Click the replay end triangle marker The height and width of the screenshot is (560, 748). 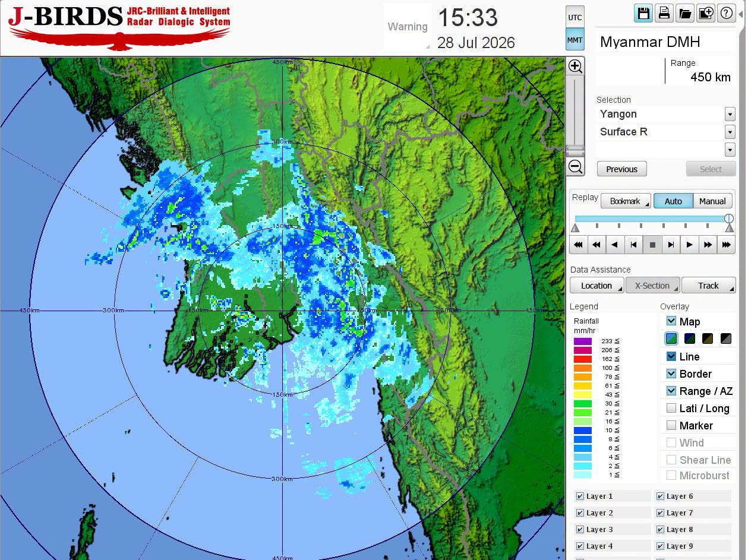[x=730, y=229]
